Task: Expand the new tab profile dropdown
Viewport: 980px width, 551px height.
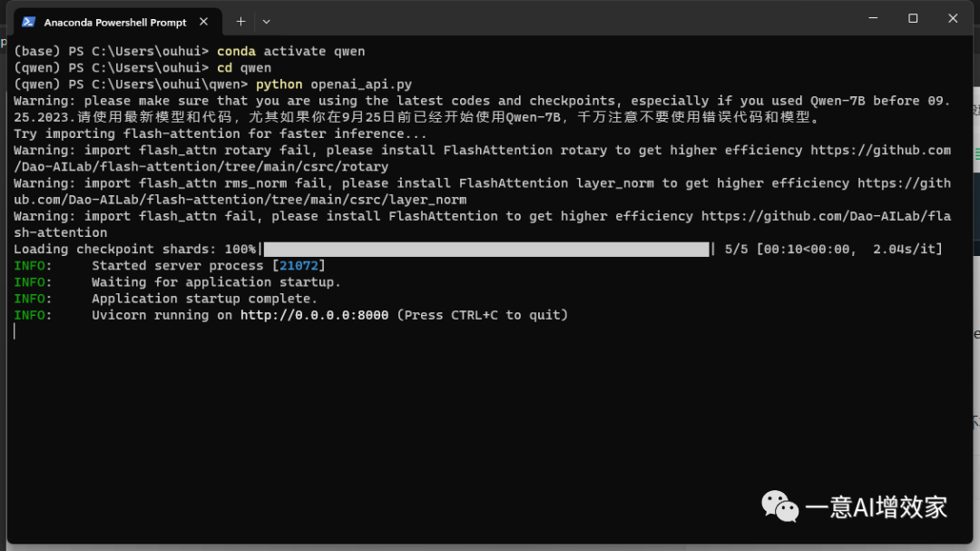Action: click(266, 22)
